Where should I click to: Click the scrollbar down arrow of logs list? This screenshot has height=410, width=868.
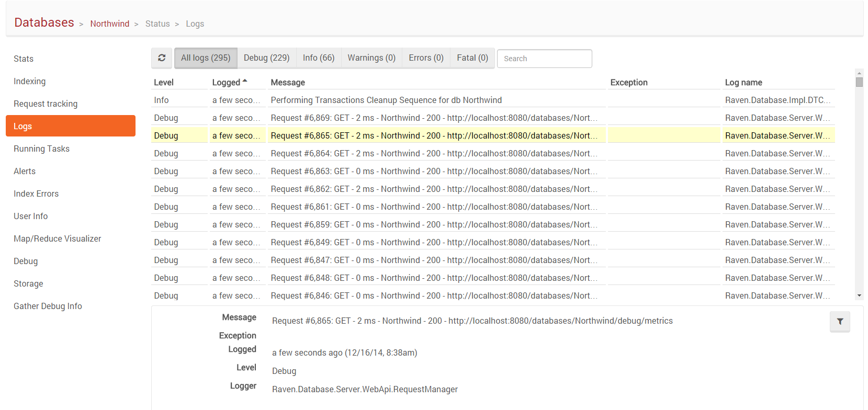tap(859, 296)
